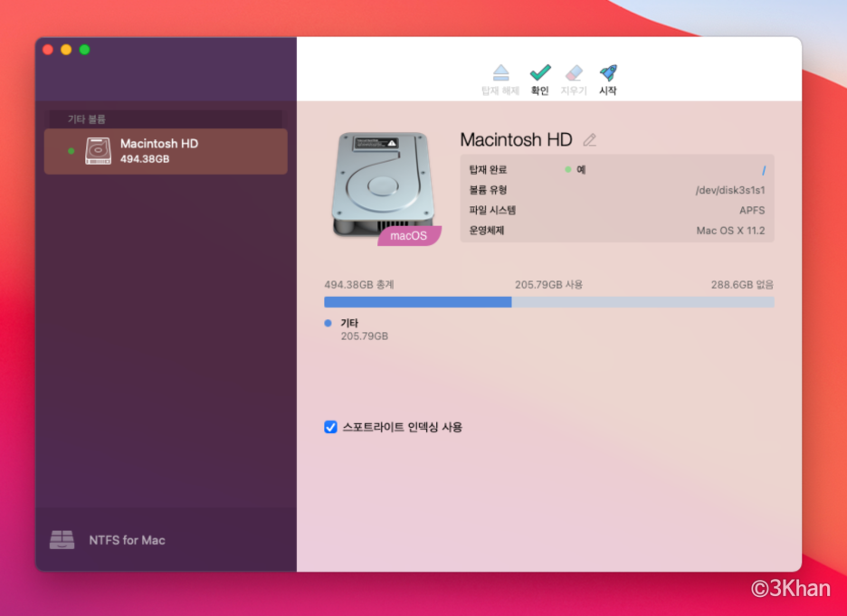
Task: Click the 운영체제 row label
Action: pos(487,231)
